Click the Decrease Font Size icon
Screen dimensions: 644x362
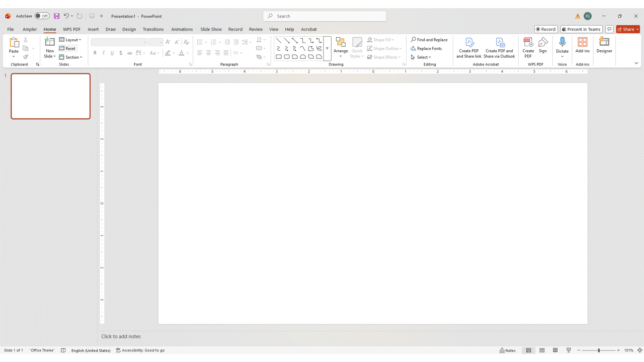tap(177, 42)
